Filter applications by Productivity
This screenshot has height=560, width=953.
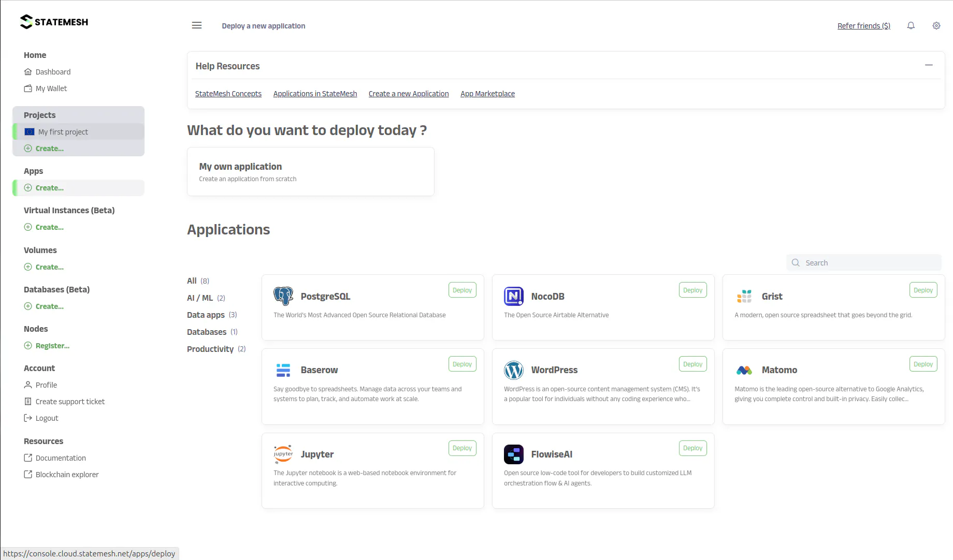tap(216, 349)
